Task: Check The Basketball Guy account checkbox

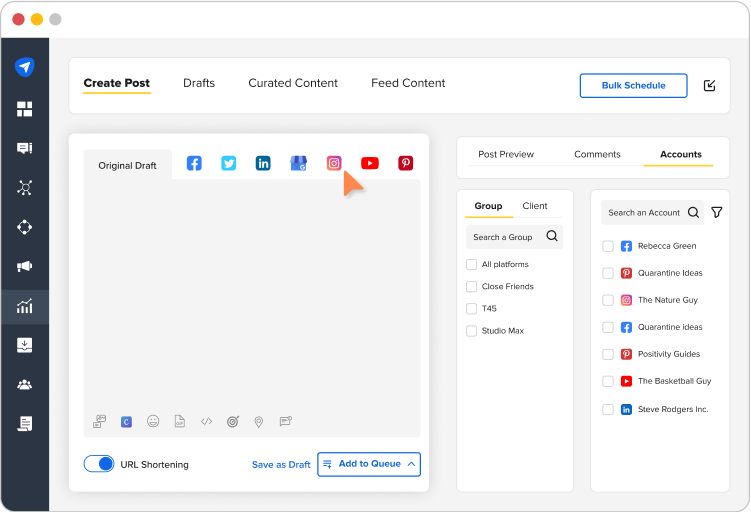Action: (608, 381)
